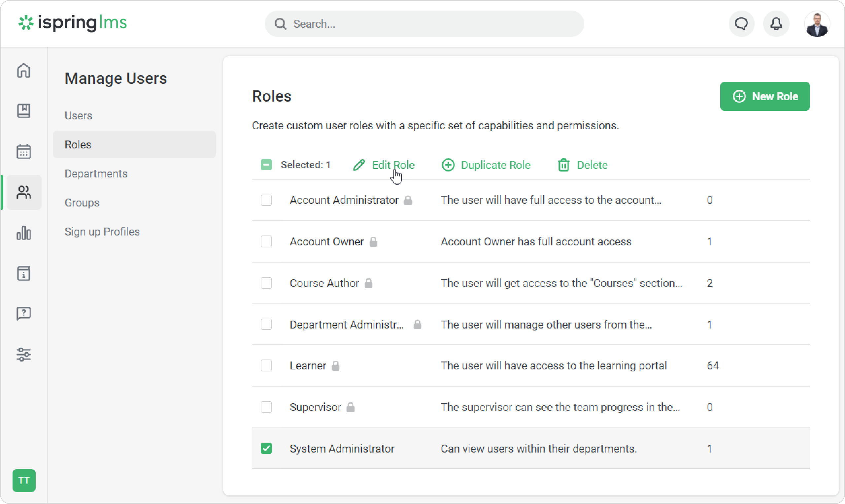Screen dimensions: 845x504
Task: Open the TT account switcher badge
Action: coord(24,480)
